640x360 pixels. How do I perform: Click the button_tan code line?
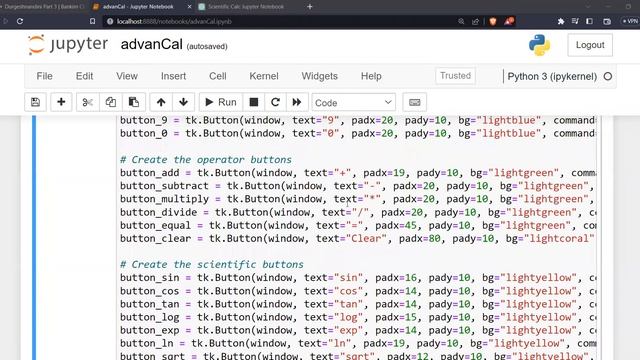[x=358, y=304]
